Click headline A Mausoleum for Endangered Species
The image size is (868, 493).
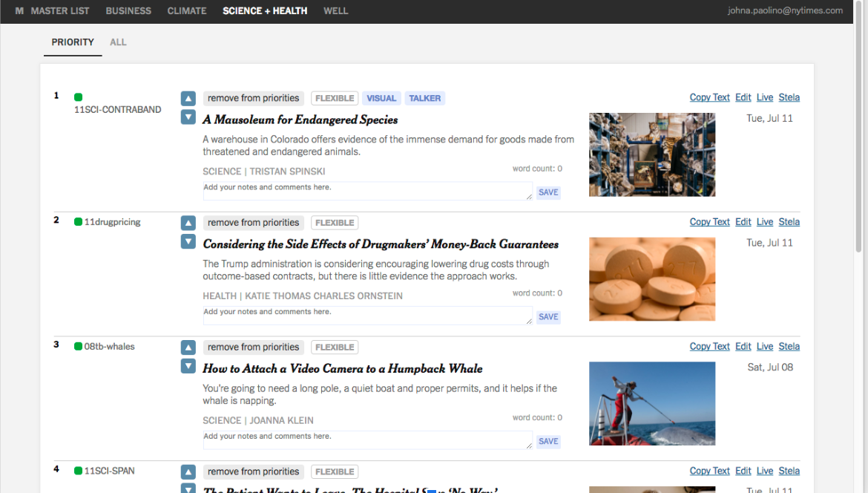point(300,120)
